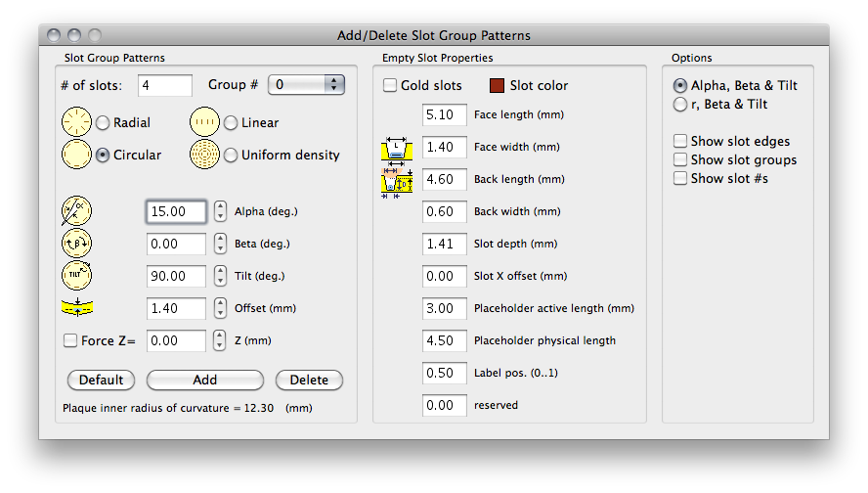Image resolution: width=868 pixels, height=493 pixels.
Task: Click the Plaque inner radius of curvature text
Action: (x=188, y=408)
